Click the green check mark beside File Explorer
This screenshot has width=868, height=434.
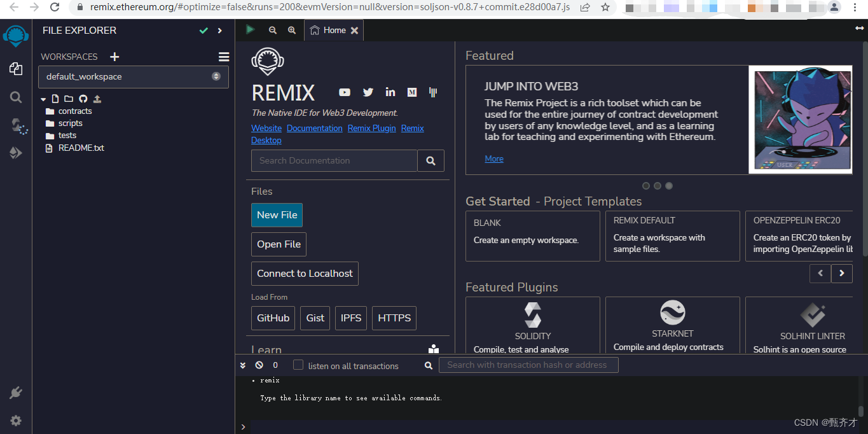click(203, 31)
